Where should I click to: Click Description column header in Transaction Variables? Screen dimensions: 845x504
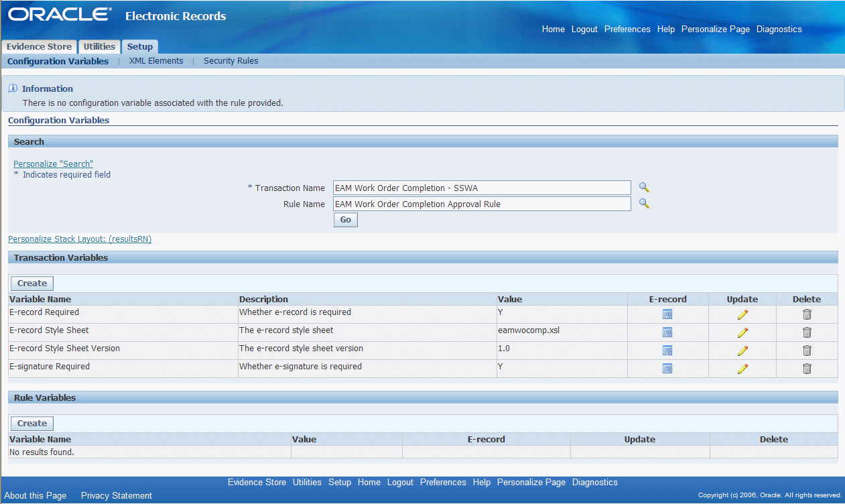click(x=263, y=300)
